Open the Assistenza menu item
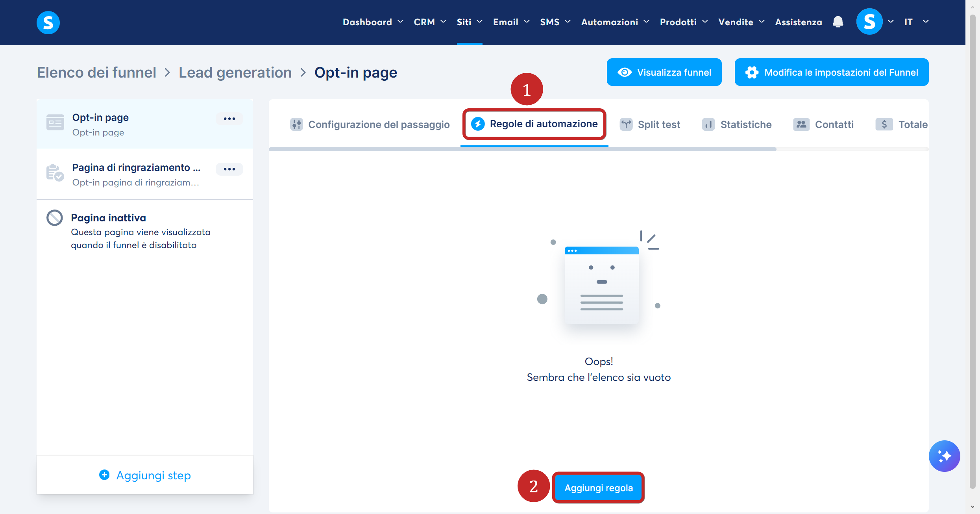The width and height of the screenshot is (980, 514). click(x=799, y=22)
